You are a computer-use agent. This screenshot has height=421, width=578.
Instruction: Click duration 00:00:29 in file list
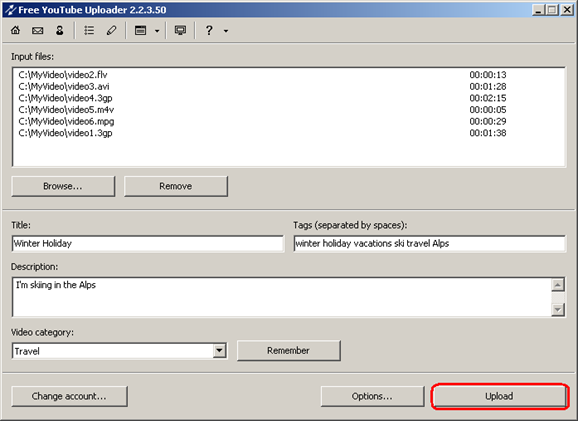(488, 121)
